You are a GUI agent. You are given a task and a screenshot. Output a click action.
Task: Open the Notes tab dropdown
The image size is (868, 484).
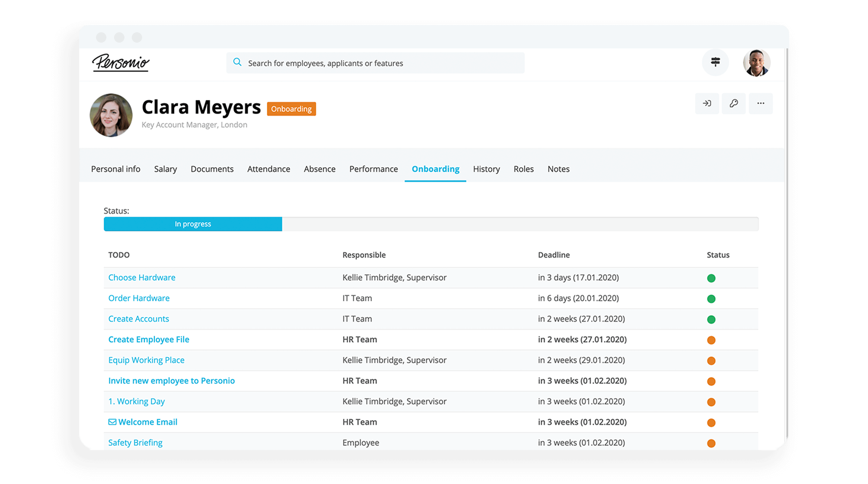pyautogui.click(x=558, y=169)
